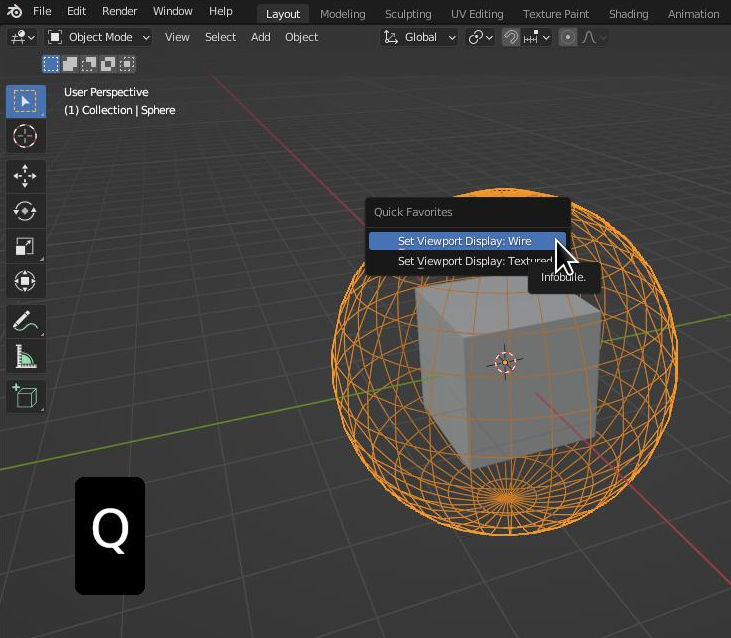Image resolution: width=731 pixels, height=638 pixels.
Task: Open the Render menu
Action: click(119, 11)
